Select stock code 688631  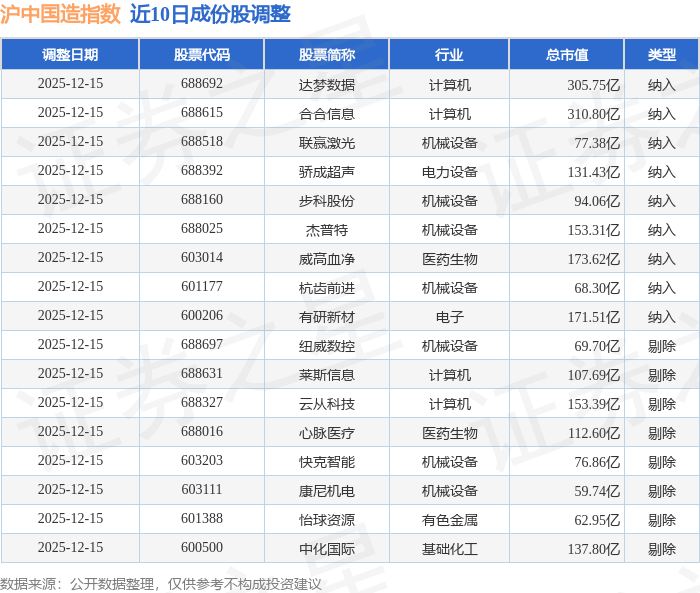point(202,374)
